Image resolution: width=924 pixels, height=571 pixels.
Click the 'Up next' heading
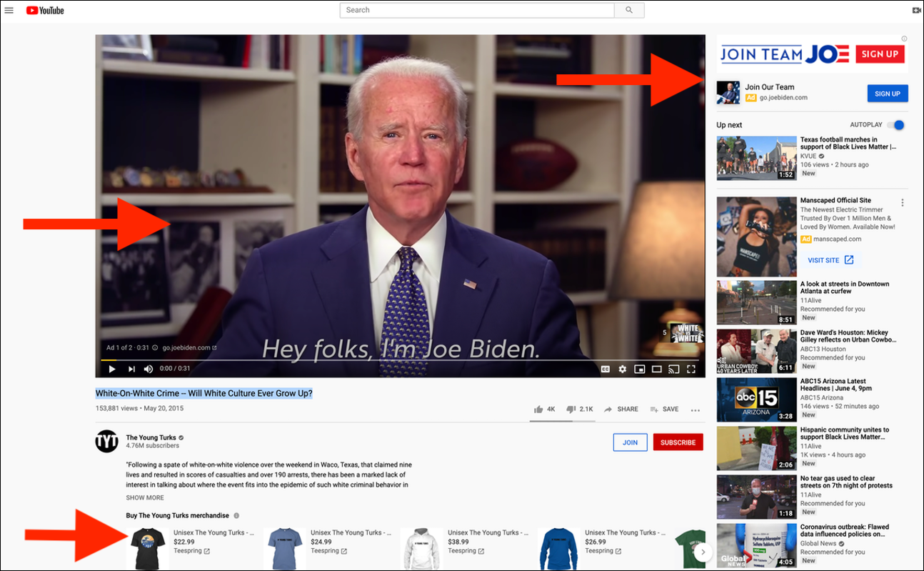729,125
